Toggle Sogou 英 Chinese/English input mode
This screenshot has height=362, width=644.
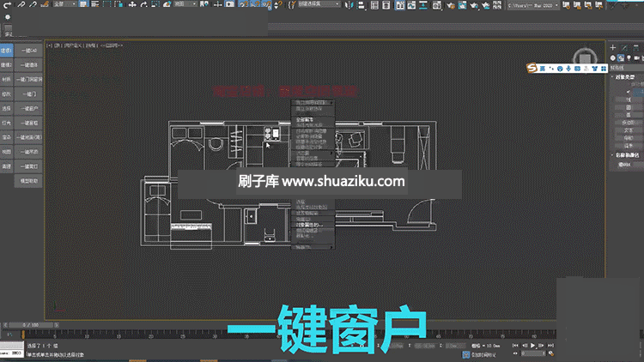[543, 69]
